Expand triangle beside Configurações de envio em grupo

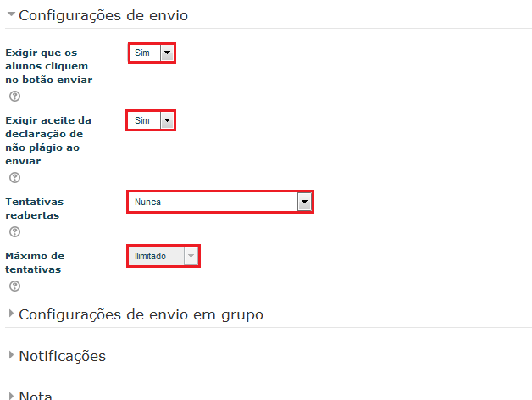[11, 314]
